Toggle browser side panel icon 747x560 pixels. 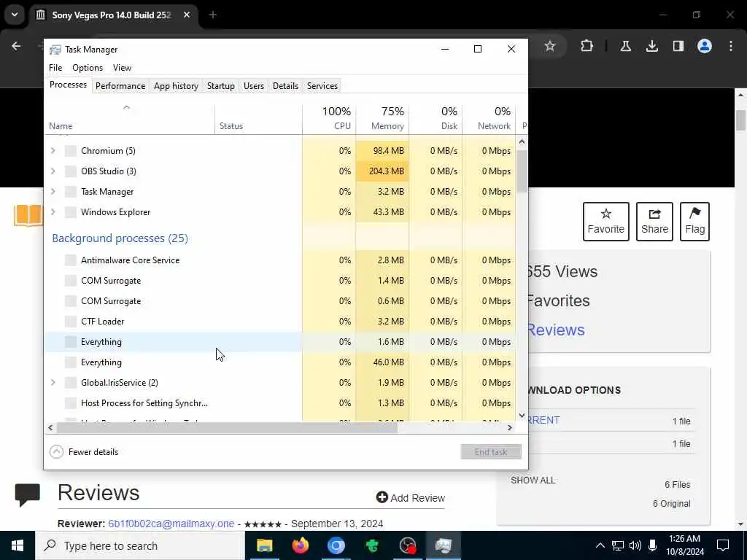pos(678,46)
